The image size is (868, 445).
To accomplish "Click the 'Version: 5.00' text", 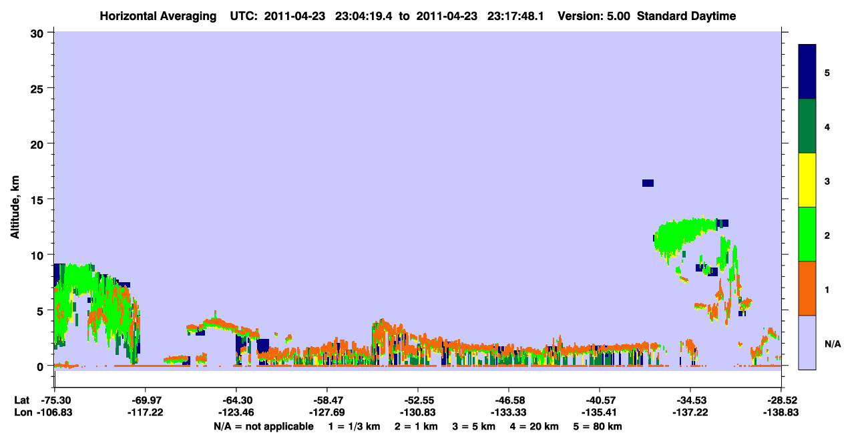I will pyautogui.click(x=594, y=16).
